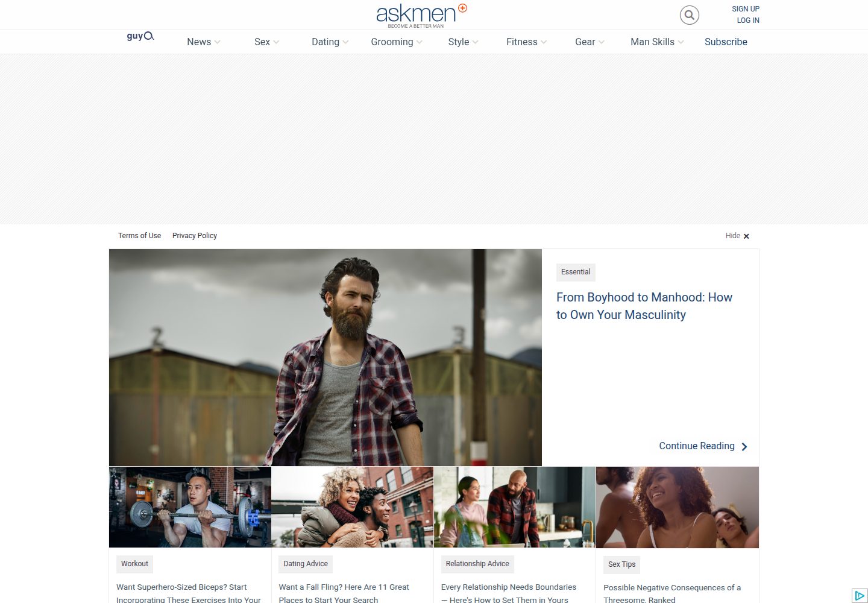The width and height of the screenshot is (868, 603).
Task: Click the Subscribe link
Action: click(x=726, y=42)
